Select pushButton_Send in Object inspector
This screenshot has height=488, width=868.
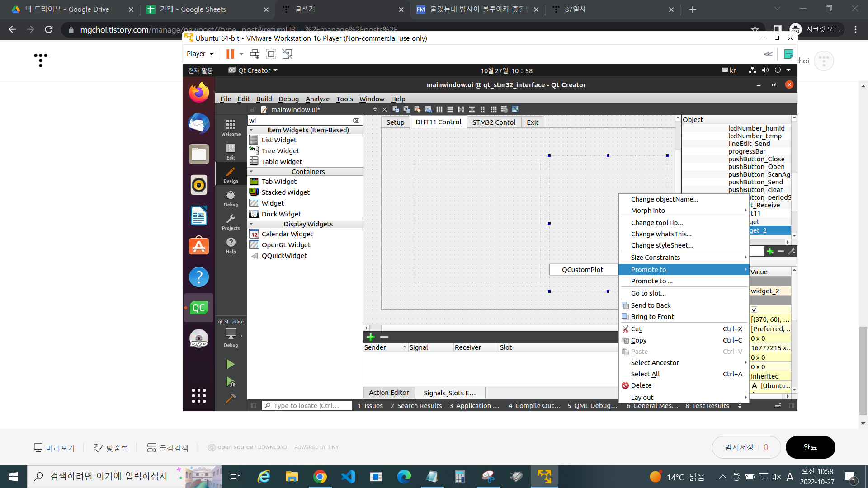pyautogui.click(x=755, y=182)
